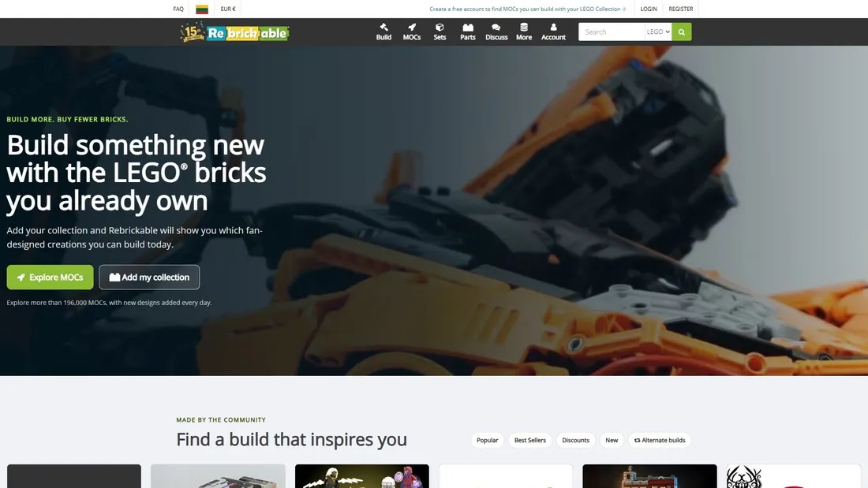868x488 pixels.
Task: Open the Account person icon menu
Action: (x=553, y=32)
